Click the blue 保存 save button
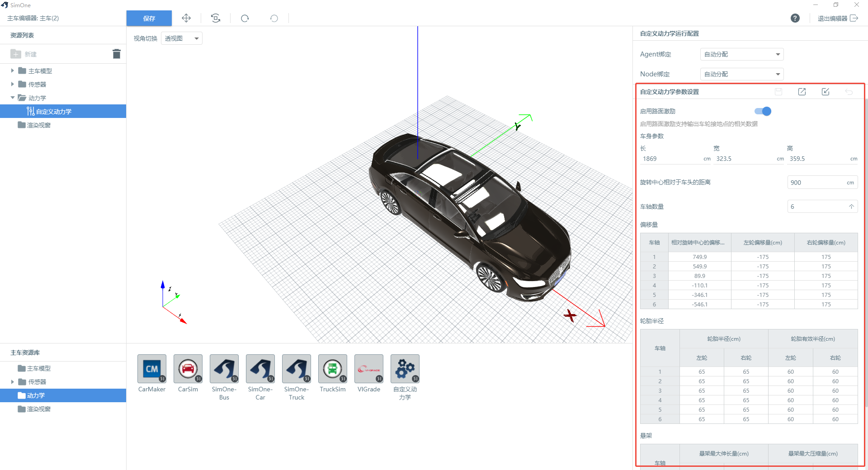 pyautogui.click(x=149, y=19)
